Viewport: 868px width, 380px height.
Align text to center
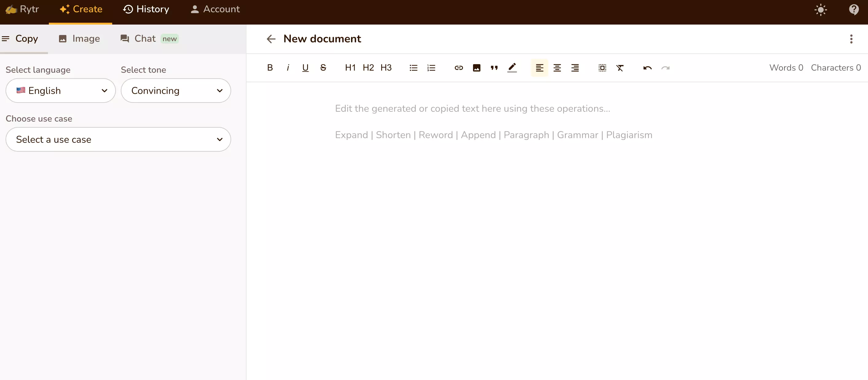click(x=557, y=68)
